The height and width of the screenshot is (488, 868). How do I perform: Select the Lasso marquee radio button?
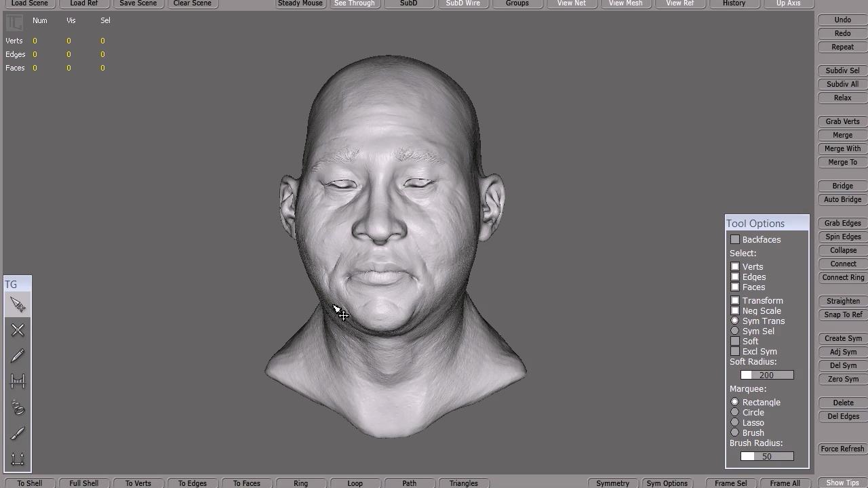click(x=735, y=423)
